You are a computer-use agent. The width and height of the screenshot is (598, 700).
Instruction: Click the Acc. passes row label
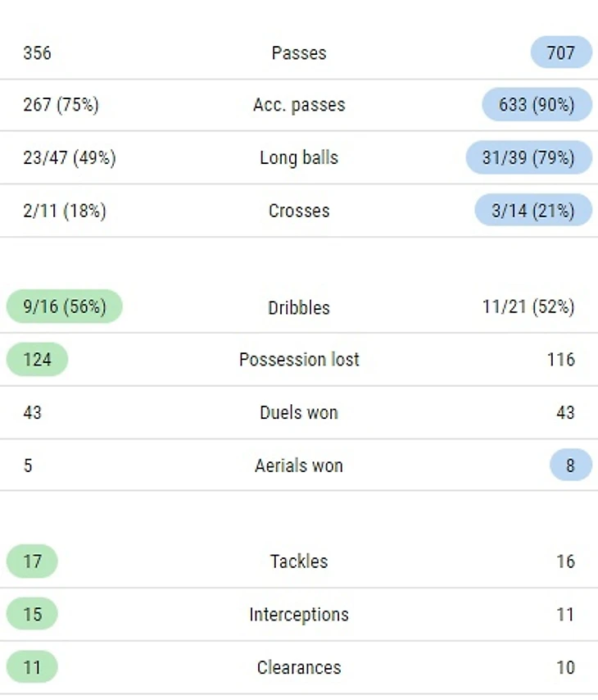299,105
